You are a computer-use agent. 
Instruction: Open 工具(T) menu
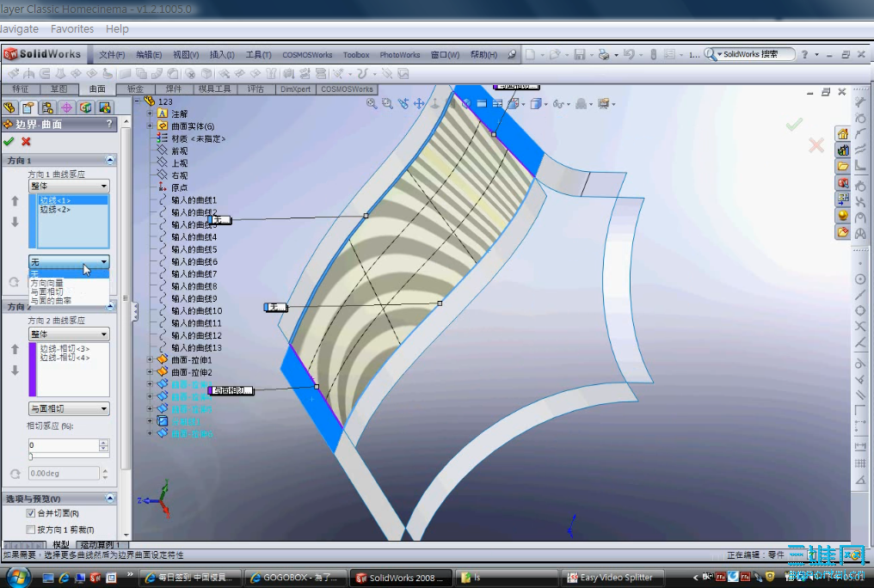[259, 54]
